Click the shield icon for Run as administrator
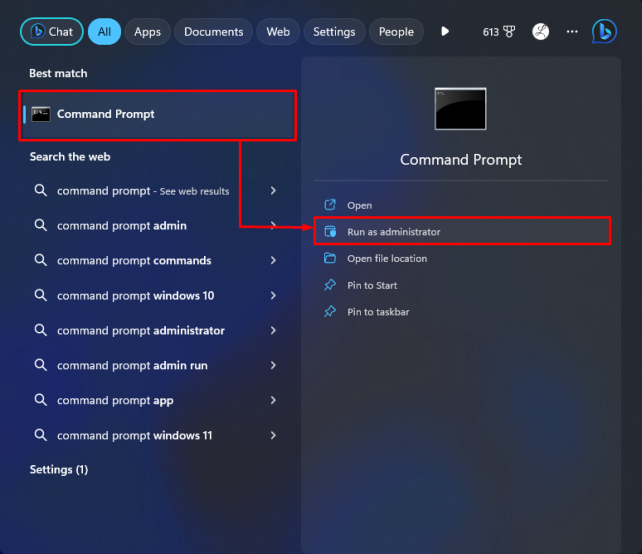The width and height of the screenshot is (642, 554). pyautogui.click(x=330, y=232)
